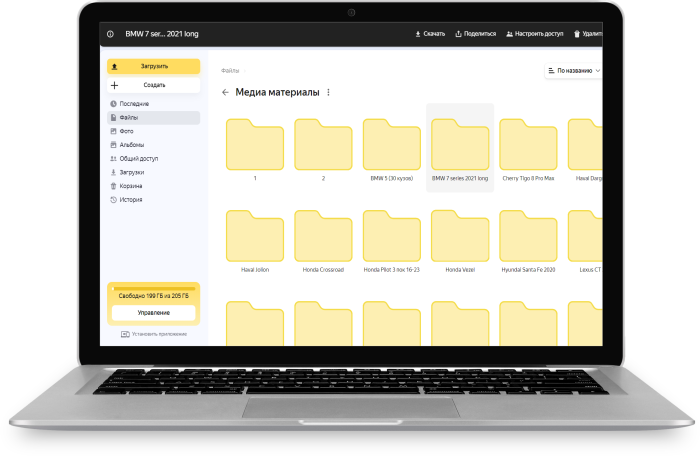Click the storage usage bar above Свободно 199 ГБ

click(x=153, y=289)
